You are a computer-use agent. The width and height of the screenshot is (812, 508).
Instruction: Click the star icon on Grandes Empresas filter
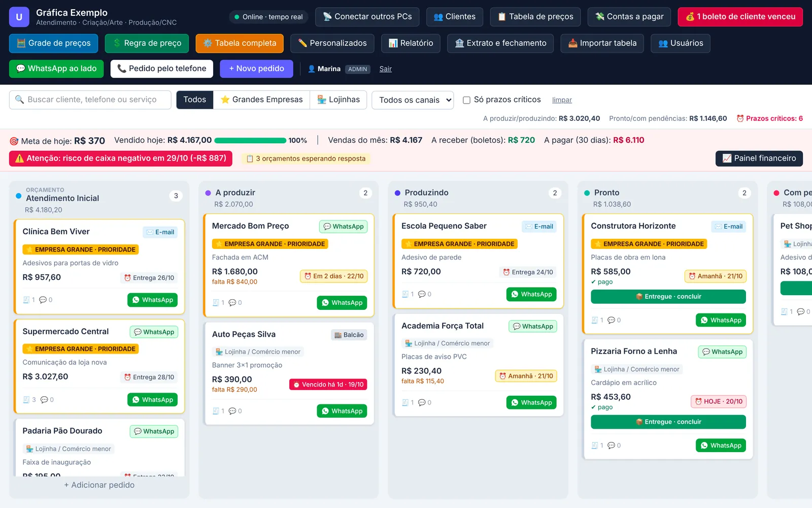coord(225,100)
